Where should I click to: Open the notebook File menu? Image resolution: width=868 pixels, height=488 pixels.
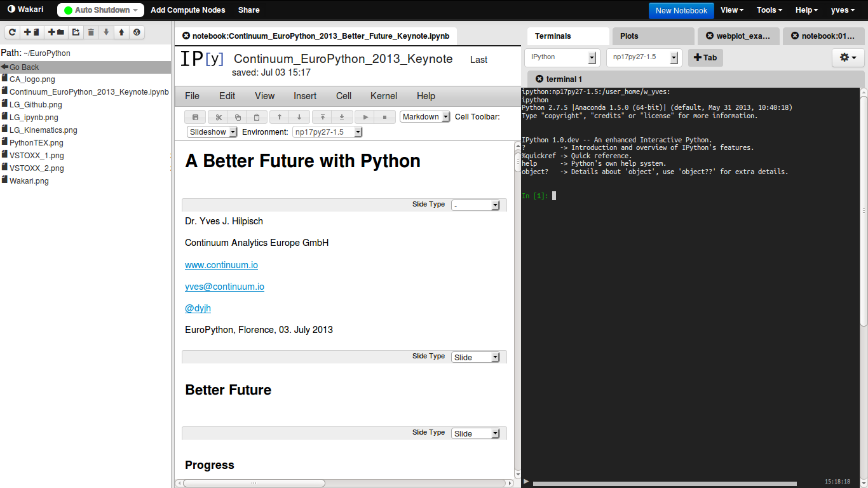click(x=192, y=96)
